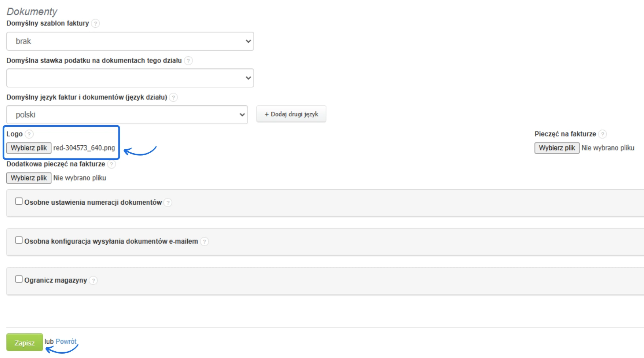This screenshot has width=644, height=358.
Task: Open the Domyślny szablon faktury dropdown
Action: [x=130, y=41]
